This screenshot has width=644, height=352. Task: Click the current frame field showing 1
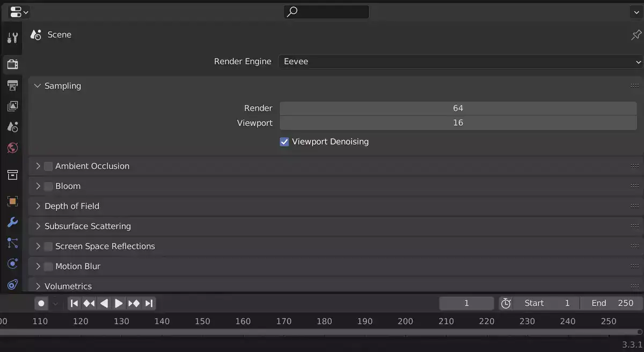[466, 304]
